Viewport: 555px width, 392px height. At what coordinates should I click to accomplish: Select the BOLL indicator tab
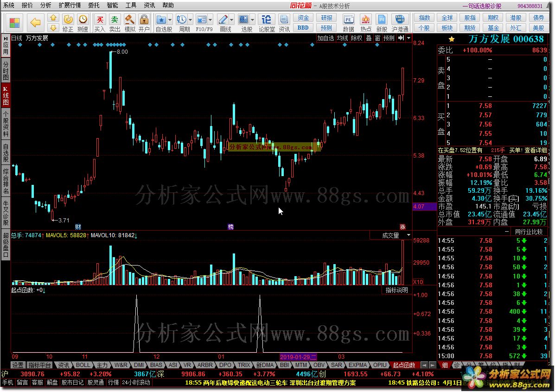83,365
